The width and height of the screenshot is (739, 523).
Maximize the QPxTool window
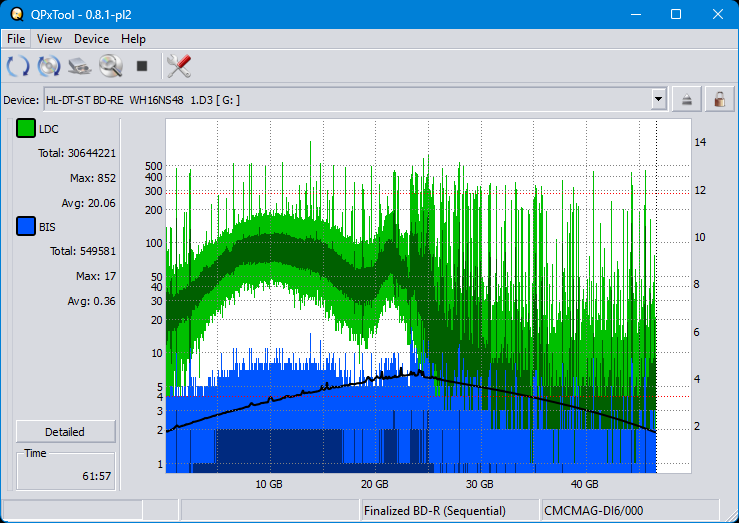click(675, 14)
